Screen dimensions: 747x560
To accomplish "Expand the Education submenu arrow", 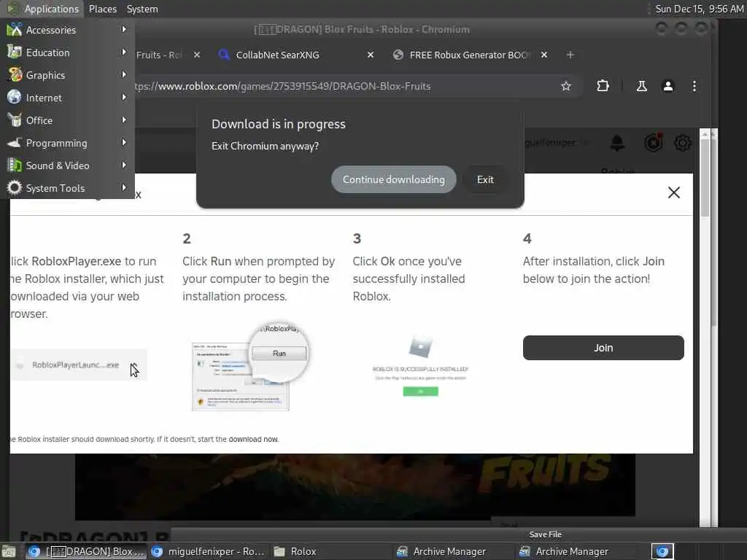I will click(124, 52).
